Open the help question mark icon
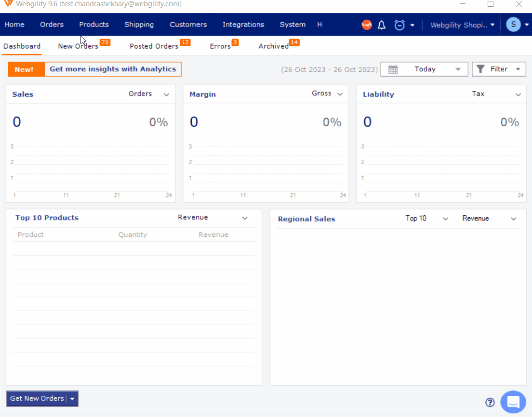This screenshot has height=417, width=532. click(x=490, y=402)
